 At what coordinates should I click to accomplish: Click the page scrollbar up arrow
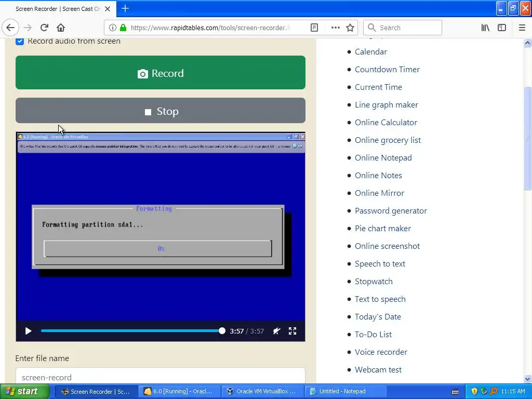(x=527, y=43)
